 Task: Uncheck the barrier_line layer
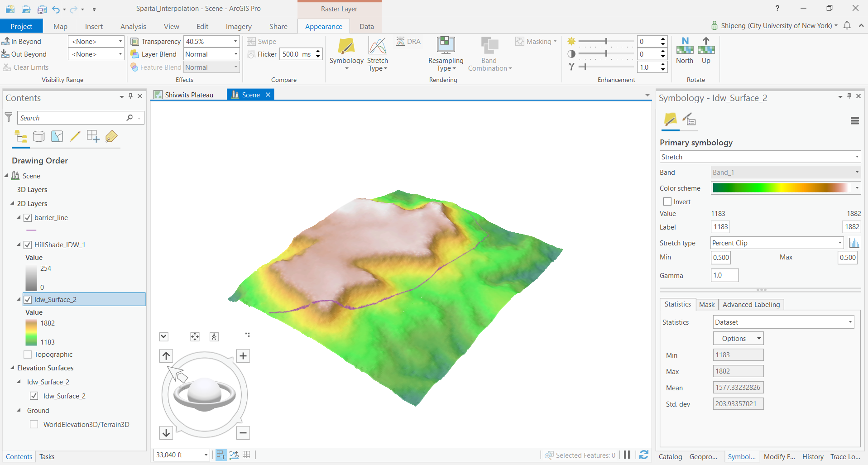tap(28, 218)
